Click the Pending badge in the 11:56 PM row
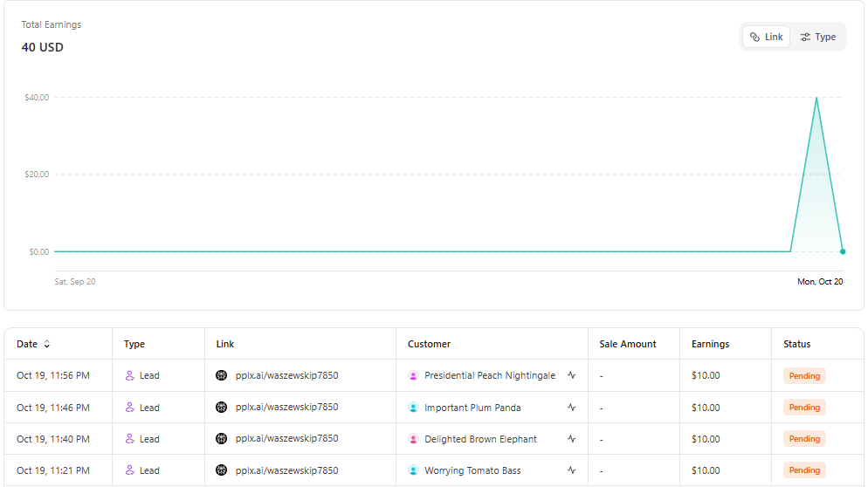This screenshot has width=868, height=487. tap(804, 375)
